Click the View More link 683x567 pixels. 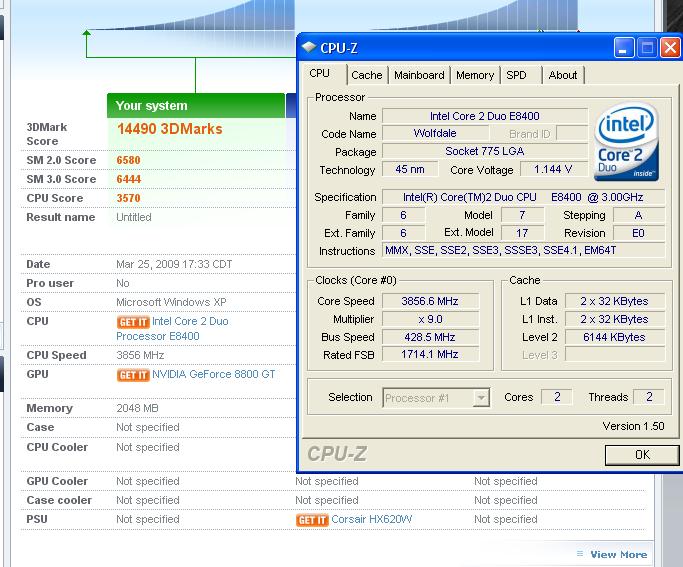619,554
